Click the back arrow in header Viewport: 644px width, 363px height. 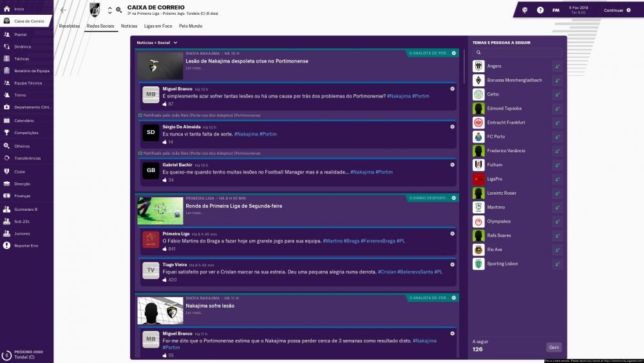click(63, 10)
